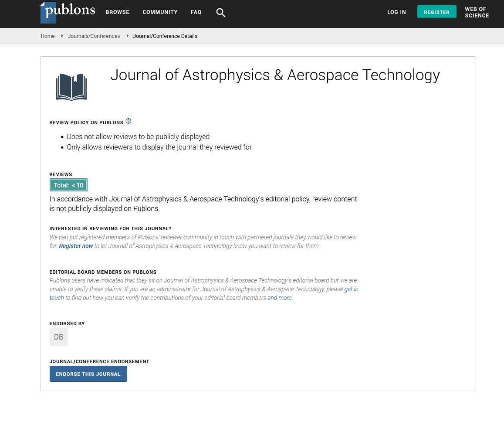Image resolution: width=504 pixels, height=429 pixels.
Task: Open the Community menu
Action: coord(160,12)
